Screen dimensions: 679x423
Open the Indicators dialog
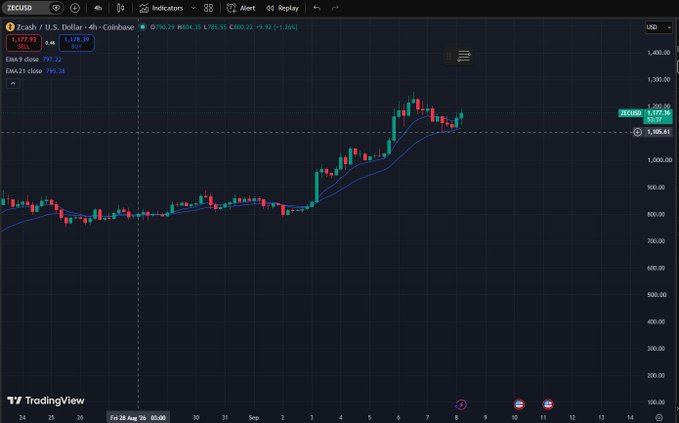(161, 8)
